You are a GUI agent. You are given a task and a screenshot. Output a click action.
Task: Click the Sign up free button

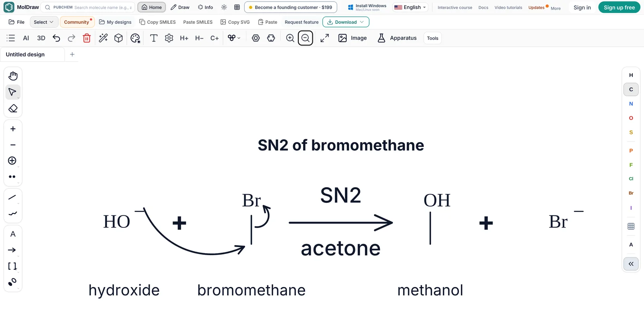[x=619, y=7]
